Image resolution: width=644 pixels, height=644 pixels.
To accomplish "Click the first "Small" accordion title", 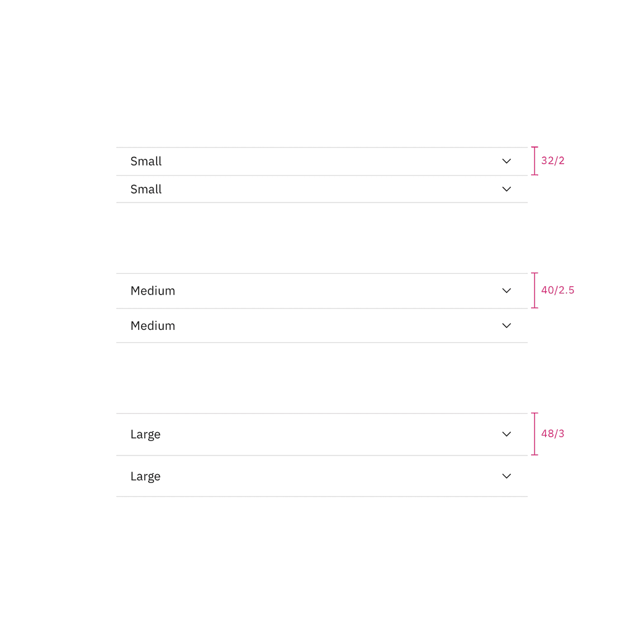I will click(146, 162).
